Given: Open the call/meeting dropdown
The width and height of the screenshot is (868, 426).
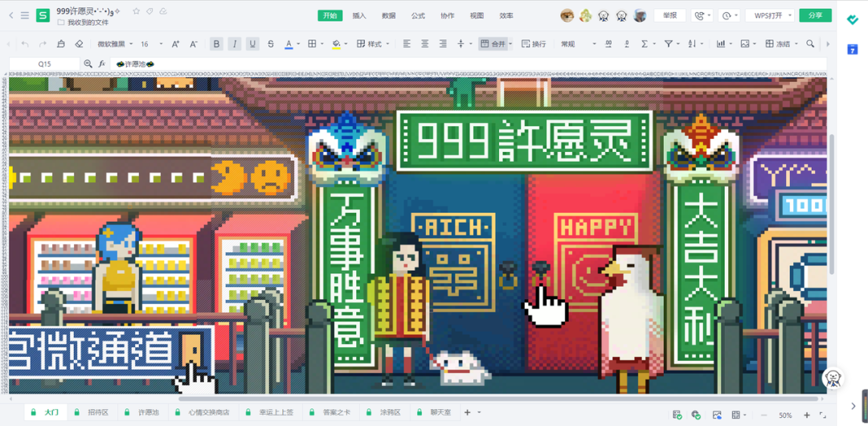Looking at the screenshot, I should click(702, 15).
